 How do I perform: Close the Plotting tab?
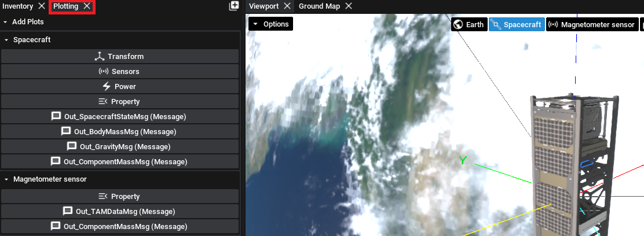87,6
